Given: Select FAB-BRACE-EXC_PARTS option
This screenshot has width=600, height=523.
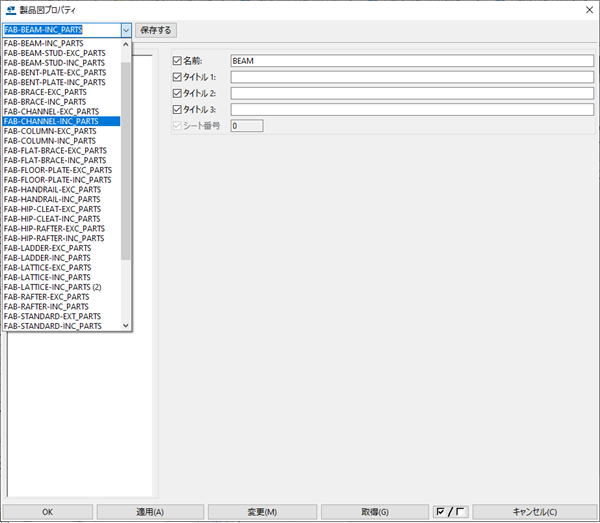Looking at the screenshot, I should pyautogui.click(x=62, y=92).
